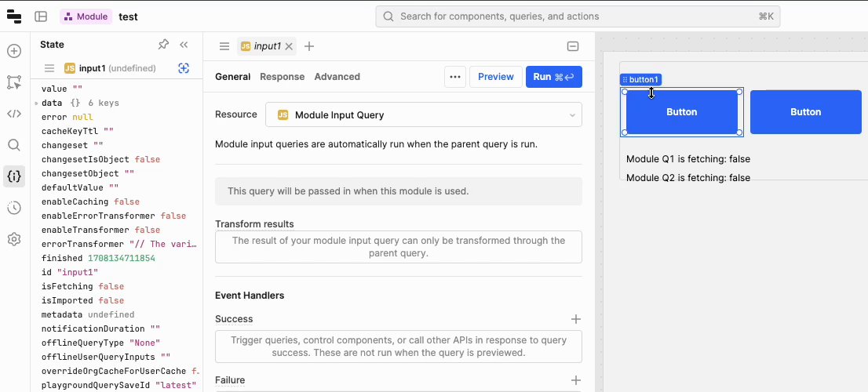
Task: Open the Code panel in left sidebar
Action: (x=14, y=114)
